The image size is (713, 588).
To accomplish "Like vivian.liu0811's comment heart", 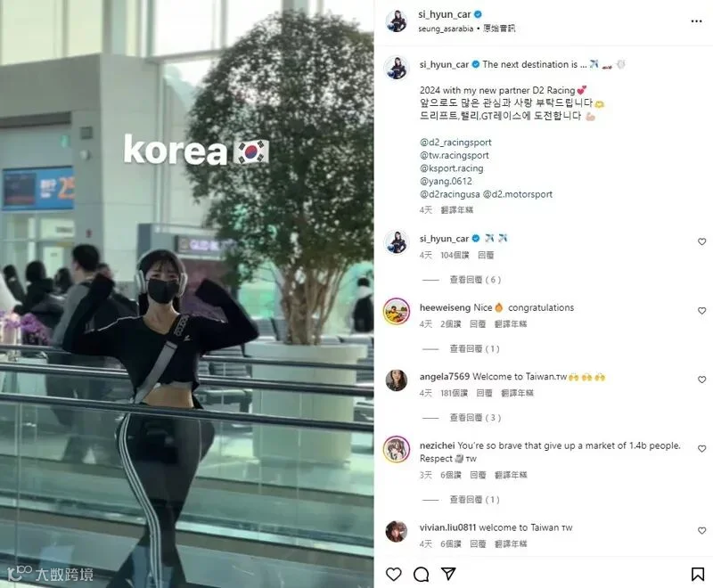I will [x=701, y=530].
